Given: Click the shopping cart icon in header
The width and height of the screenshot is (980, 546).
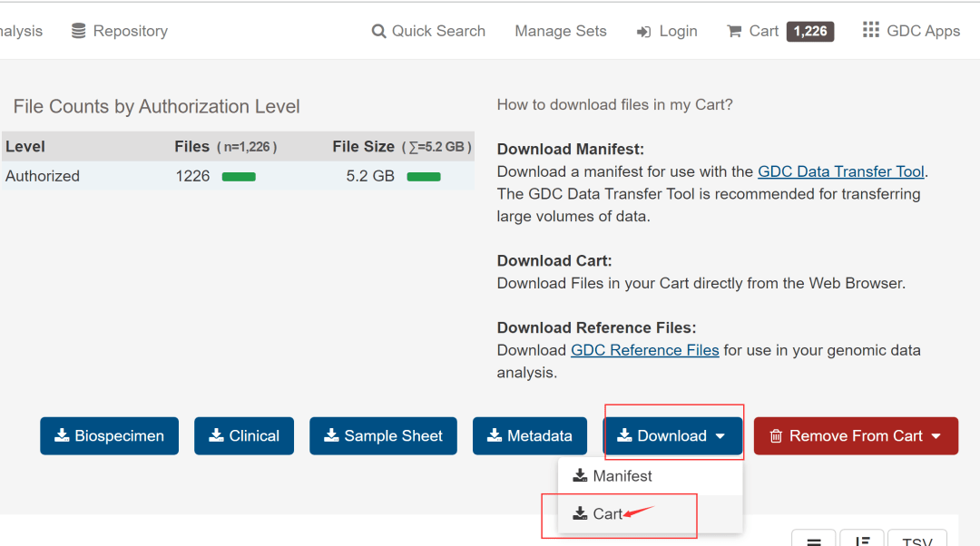Looking at the screenshot, I should [x=734, y=31].
